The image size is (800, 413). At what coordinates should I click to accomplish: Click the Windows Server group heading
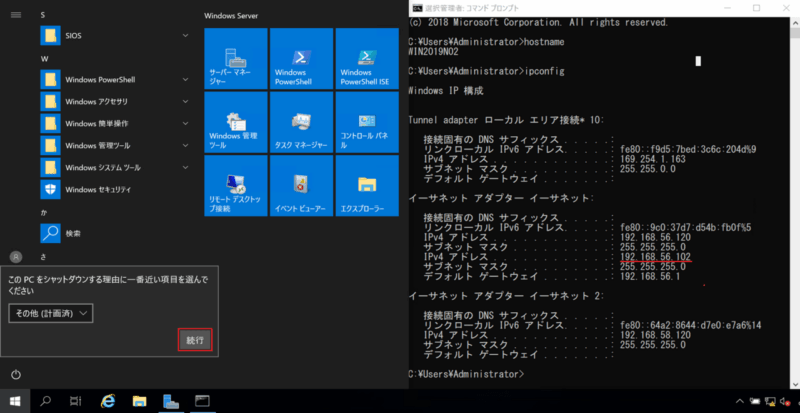231,15
